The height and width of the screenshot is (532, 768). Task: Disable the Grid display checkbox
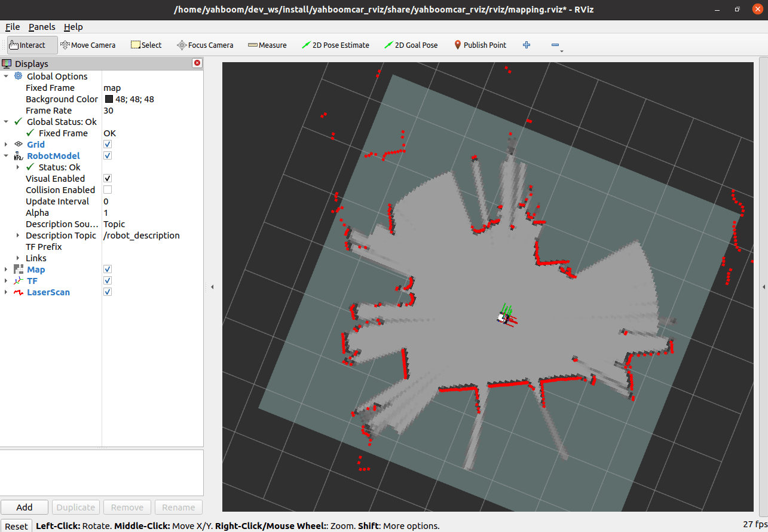(x=108, y=145)
